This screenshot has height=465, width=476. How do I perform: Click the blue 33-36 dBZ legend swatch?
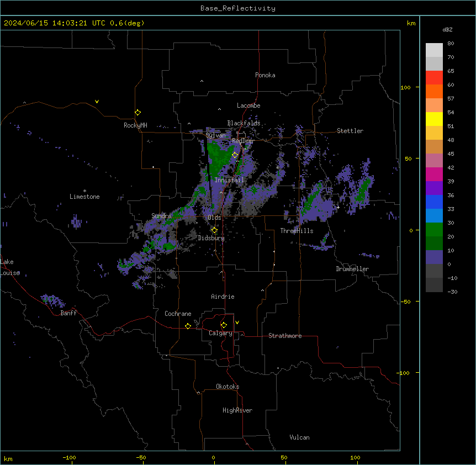click(434, 202)
